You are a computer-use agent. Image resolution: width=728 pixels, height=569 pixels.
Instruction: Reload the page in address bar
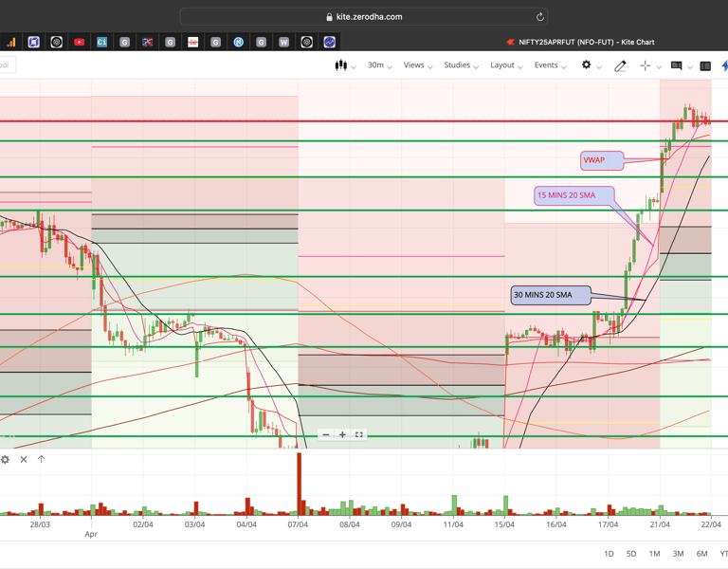tap(539, 17)
